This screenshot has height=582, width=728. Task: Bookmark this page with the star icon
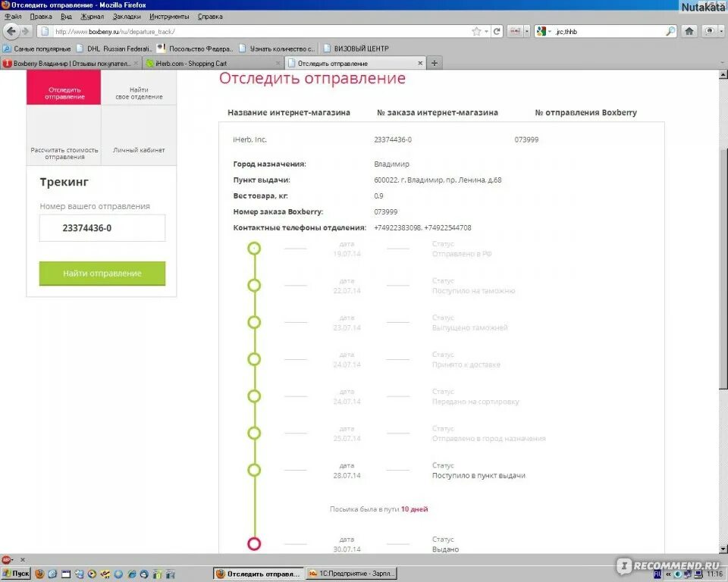476,31
